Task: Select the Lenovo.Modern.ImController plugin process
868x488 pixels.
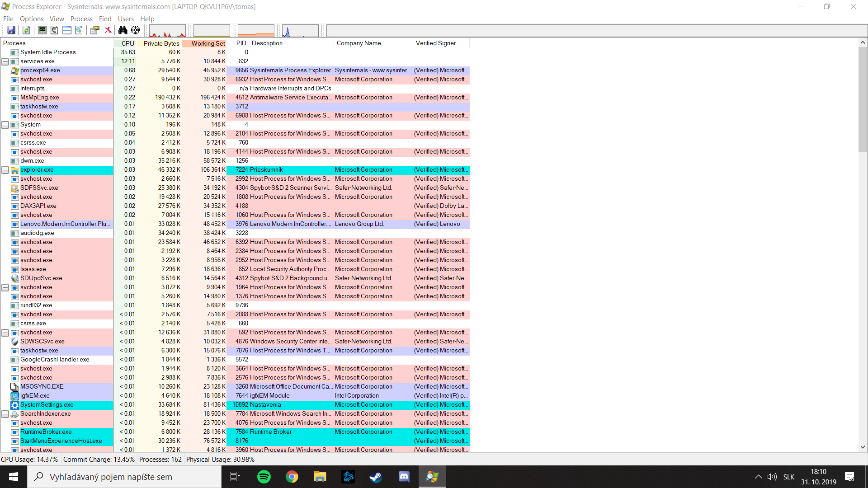Action: 235,224
